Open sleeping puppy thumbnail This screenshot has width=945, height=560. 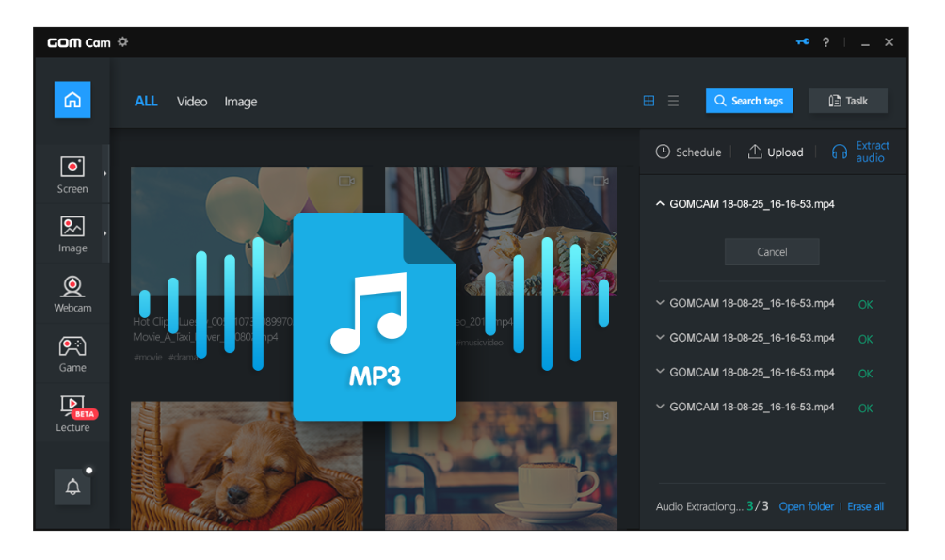248,466
